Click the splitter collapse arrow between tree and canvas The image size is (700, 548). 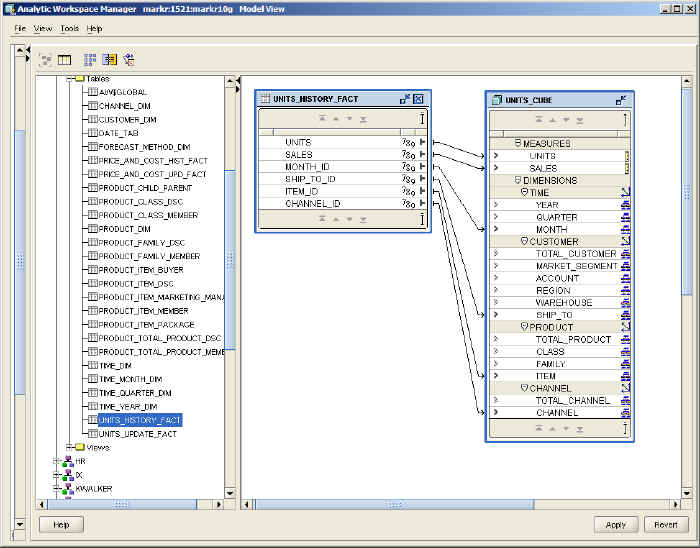tap(238, 81)
